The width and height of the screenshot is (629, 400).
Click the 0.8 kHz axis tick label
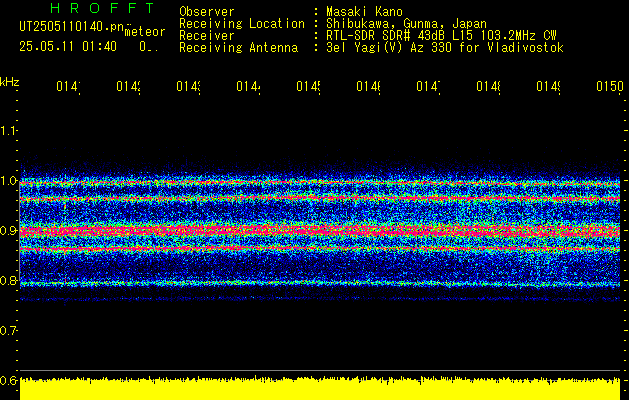point(8,280)
